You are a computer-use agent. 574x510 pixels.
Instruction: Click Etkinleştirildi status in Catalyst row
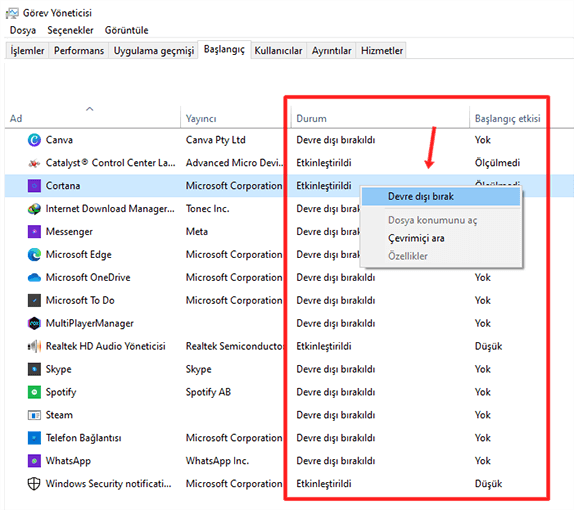tap(324, 163)
